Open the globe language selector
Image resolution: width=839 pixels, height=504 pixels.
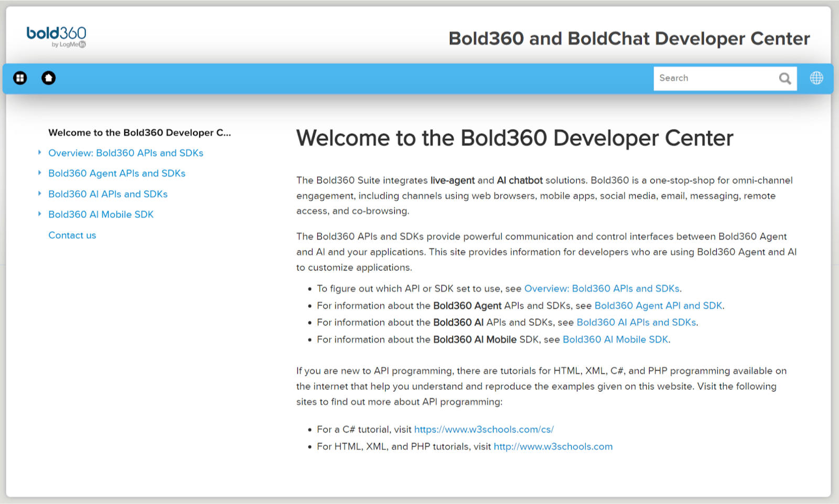tap(816, 78)
